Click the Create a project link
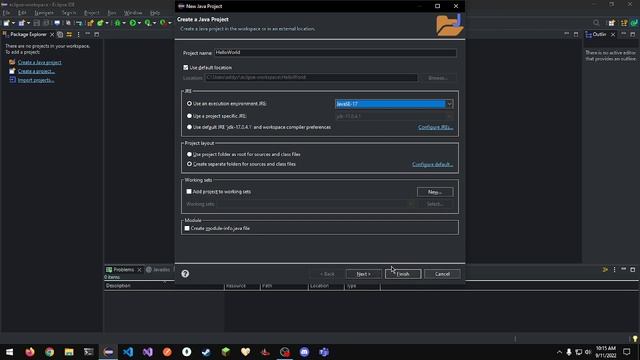Viewport: 640px width, 360px height. coord(36,71)
